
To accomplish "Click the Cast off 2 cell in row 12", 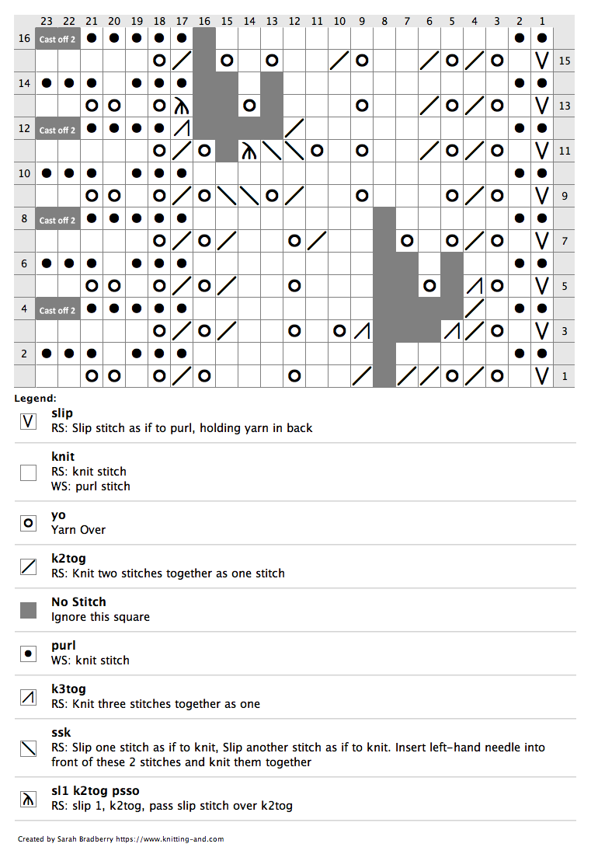I will click(57, 128).
